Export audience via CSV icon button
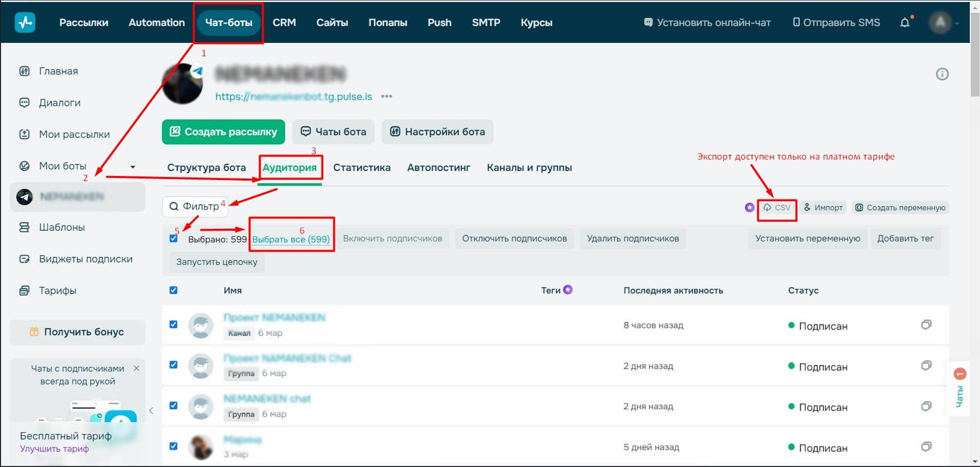 tap(777, 208)
